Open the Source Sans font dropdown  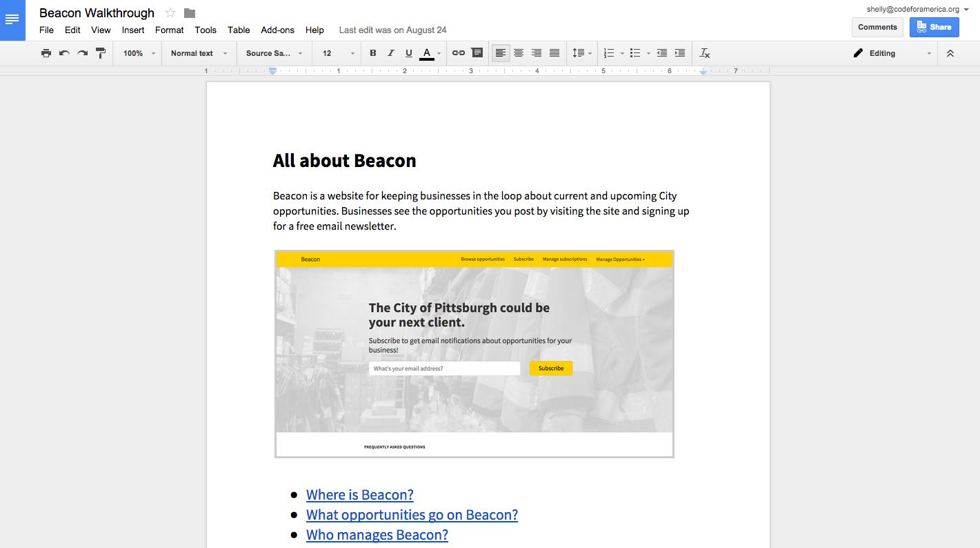point(274,53)
